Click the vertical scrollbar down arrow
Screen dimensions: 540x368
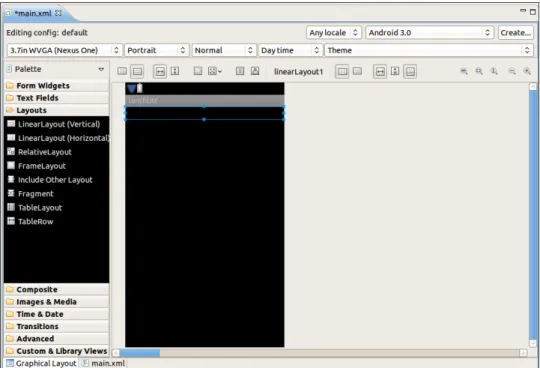[x=533, y=343]
